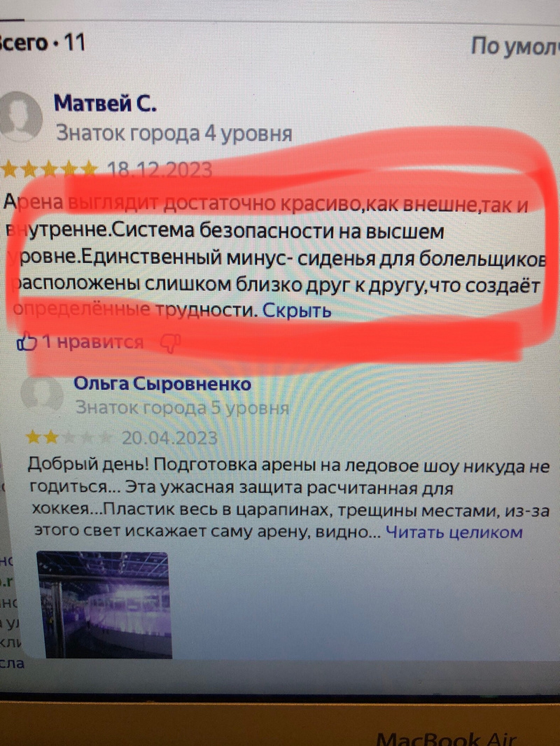This screenshot has width=560, height=746.
Task: Open the По умолчанию sorting dropdown
Action: click(514, 47)
